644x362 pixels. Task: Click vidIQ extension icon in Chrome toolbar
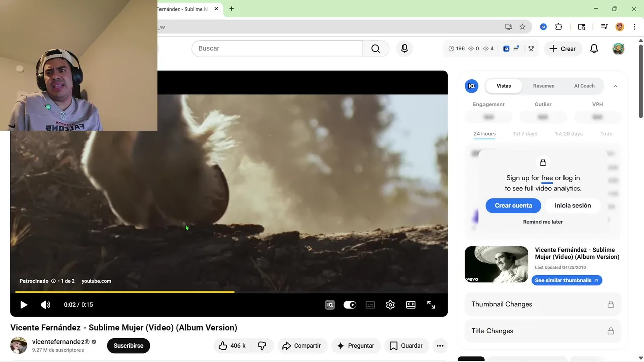pos(543,27)
